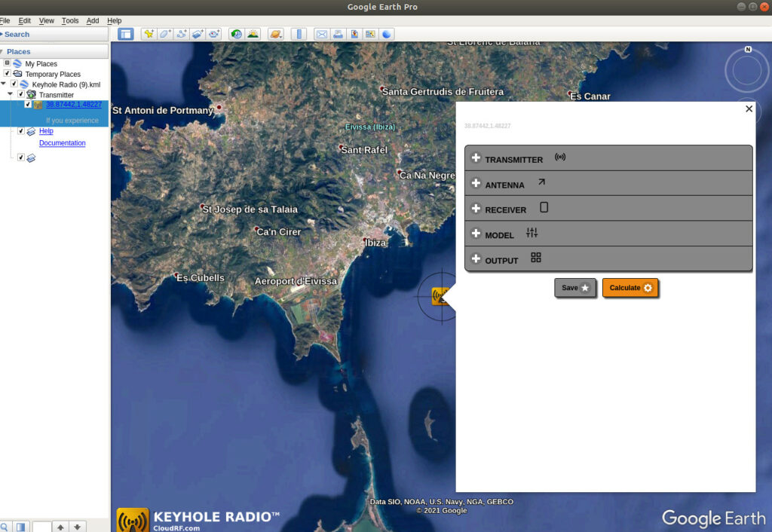772x532 pixels.
Task: Add an image overlay from the toolbar
Action: 198,34
